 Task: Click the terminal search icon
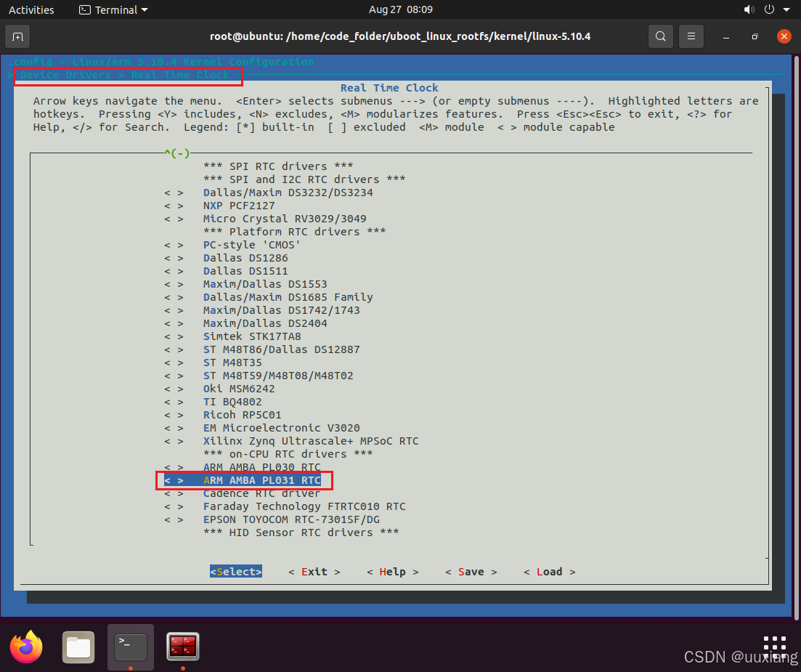(661, 36)
